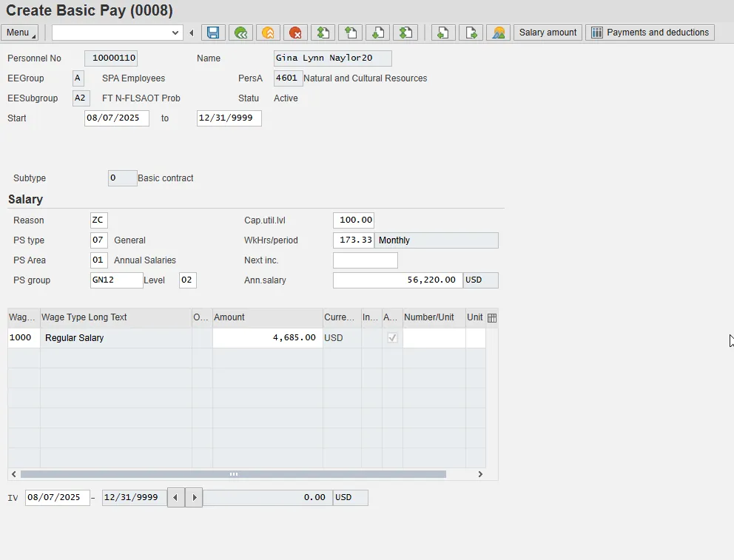Click the Ann.salary input field
The width and height of the screenshot is (734, 560).
click(397, 280)
